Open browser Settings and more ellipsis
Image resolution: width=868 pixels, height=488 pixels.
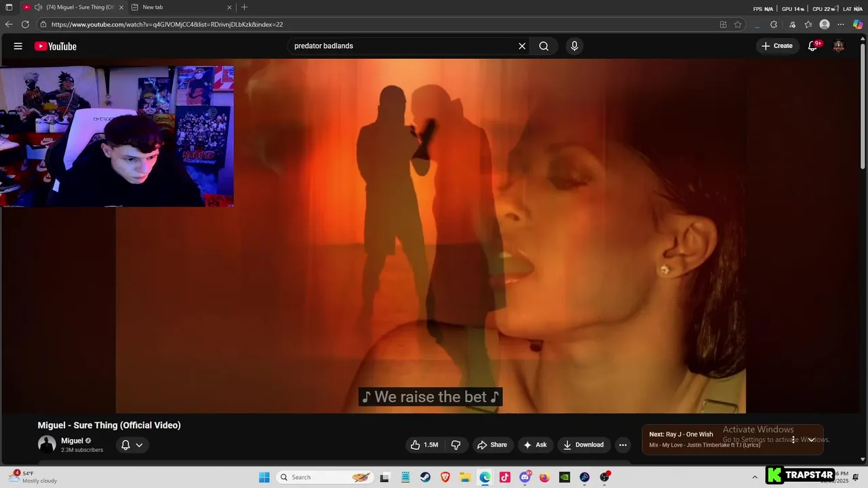(x=842, y=24)
